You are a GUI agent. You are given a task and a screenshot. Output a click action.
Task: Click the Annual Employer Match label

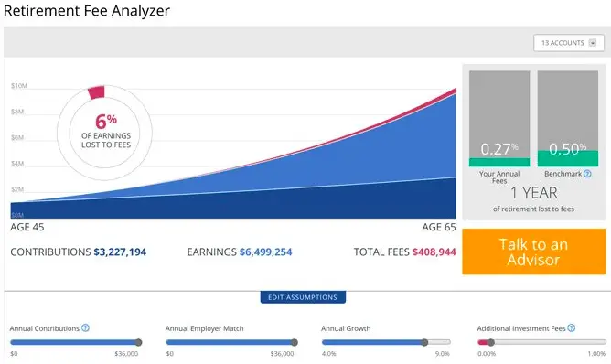tap(205, 328)
